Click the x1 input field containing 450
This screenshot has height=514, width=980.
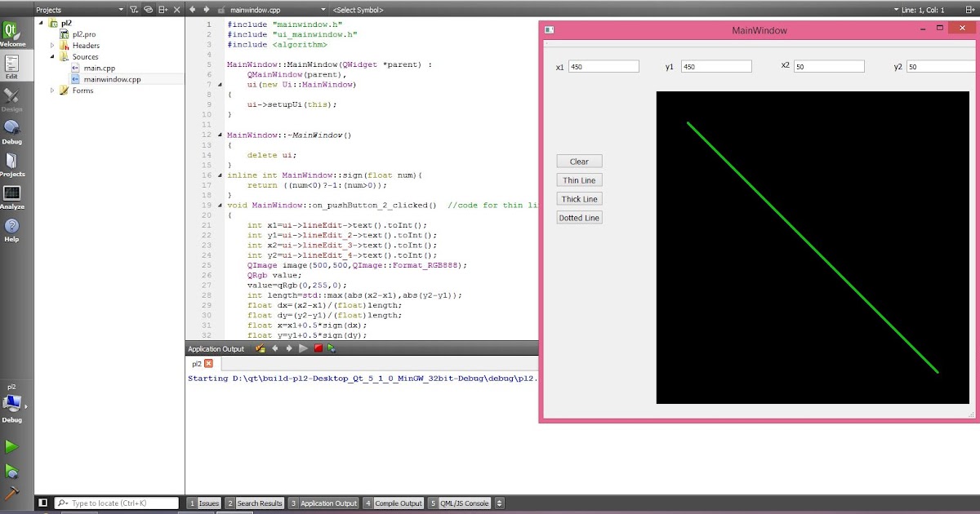coord(604,66)
